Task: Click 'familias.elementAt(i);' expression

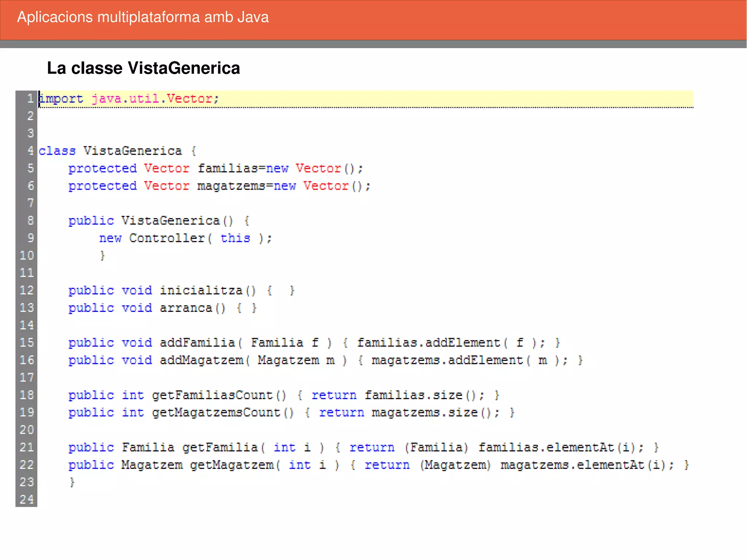Action: (x=561, y=448)
